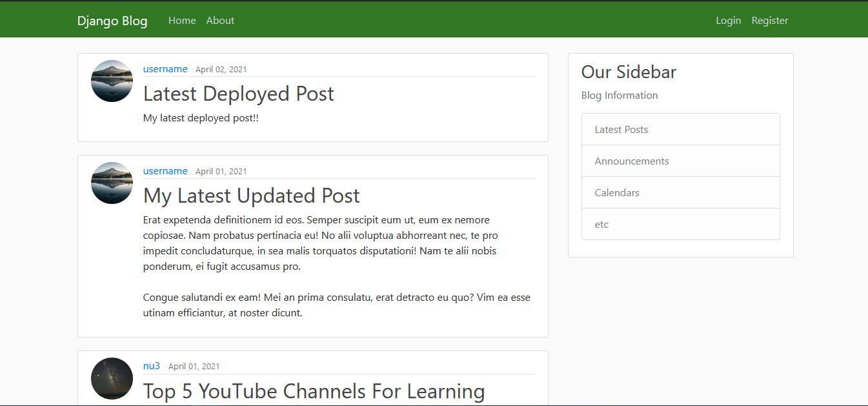Click the Our Sidebar heading
868x406 pixels.
(629, 72)
